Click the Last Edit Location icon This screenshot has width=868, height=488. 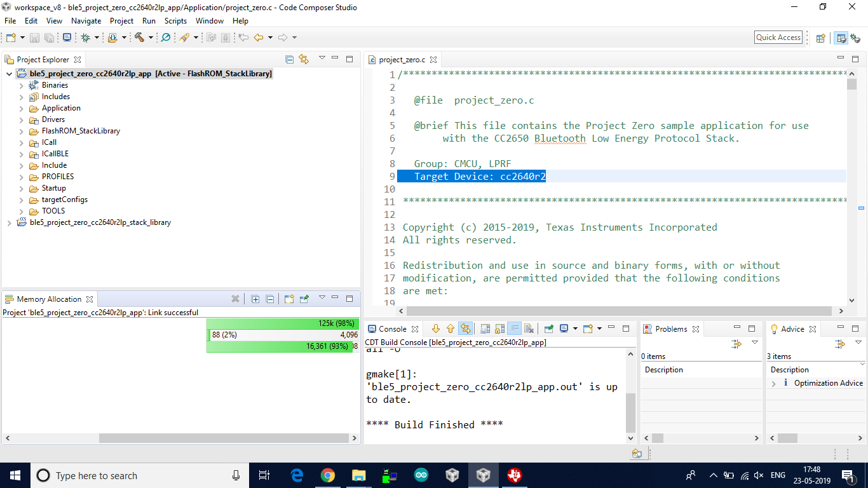243,37
